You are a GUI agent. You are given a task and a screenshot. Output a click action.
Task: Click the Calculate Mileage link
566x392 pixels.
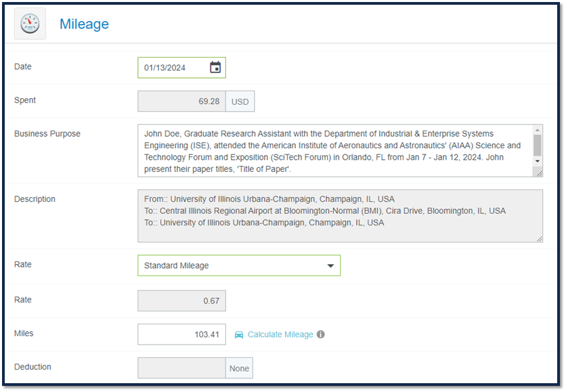click(280, 334)
